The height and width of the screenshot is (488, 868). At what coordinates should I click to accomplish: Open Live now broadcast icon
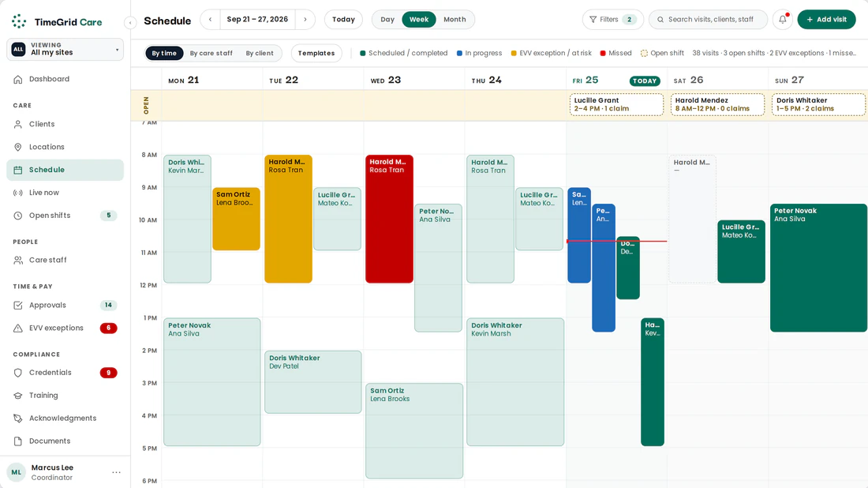pos(17,193)
